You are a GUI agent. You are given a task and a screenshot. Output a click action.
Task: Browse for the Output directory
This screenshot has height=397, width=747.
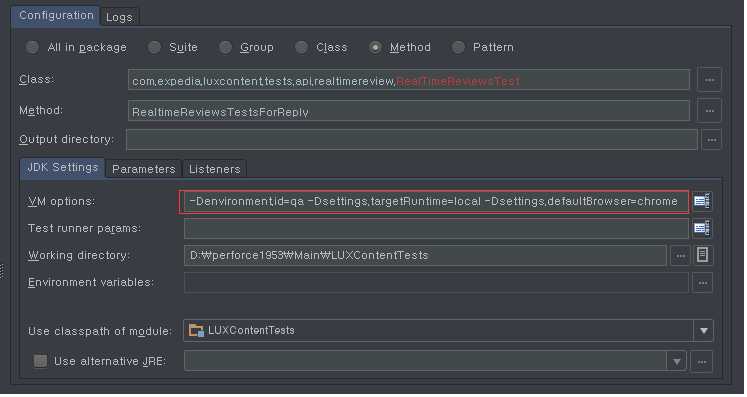[712, 140]
